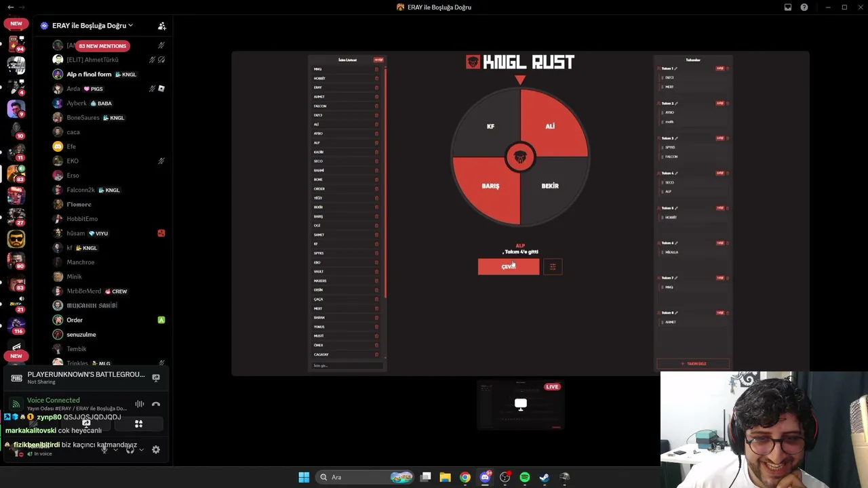
Task: Delete ERAY from the name list
Action: [377, 87]
